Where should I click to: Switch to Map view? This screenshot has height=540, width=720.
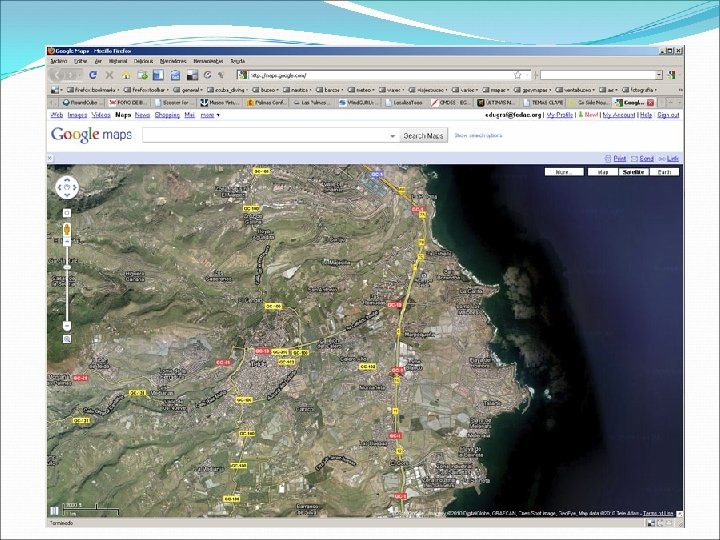point(603,172)
